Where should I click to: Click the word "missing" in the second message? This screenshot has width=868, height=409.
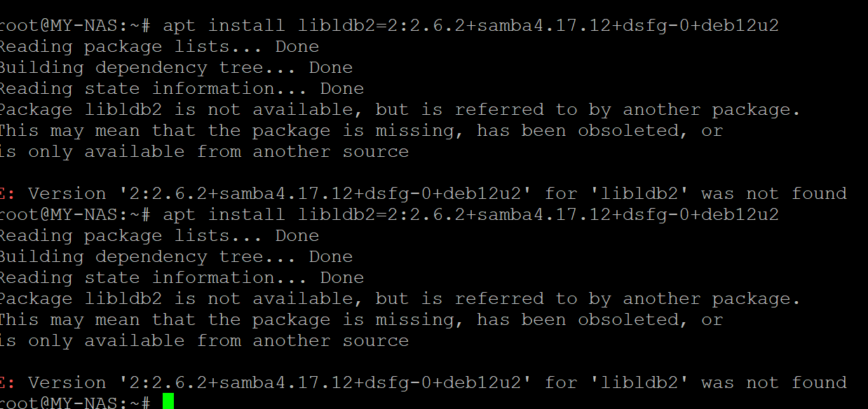420,320
